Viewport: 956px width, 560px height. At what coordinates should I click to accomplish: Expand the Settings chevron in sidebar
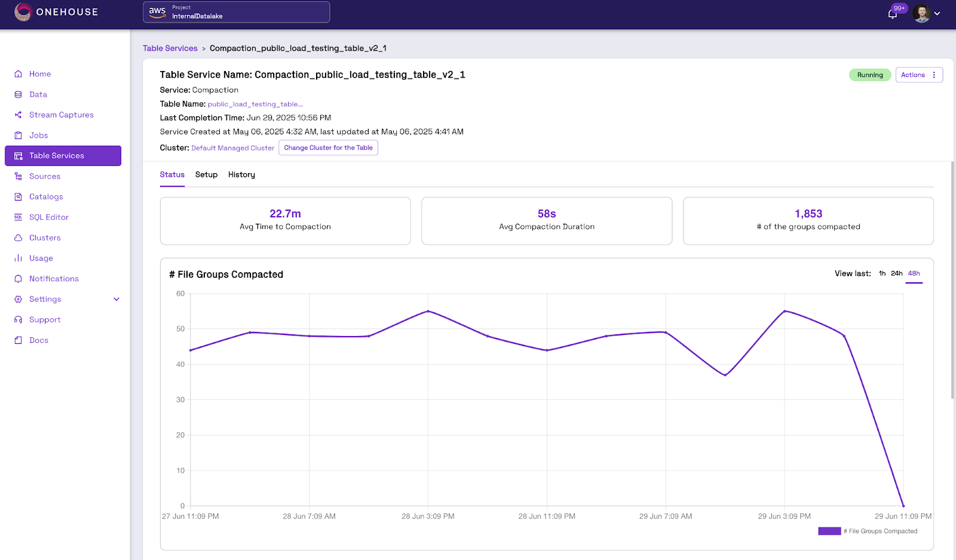117,299
